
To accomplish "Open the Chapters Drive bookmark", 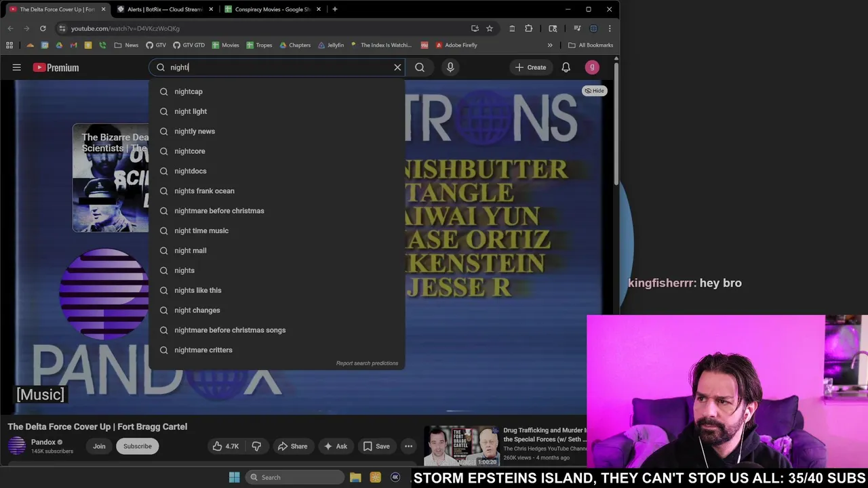I will [x=295, y=45].
